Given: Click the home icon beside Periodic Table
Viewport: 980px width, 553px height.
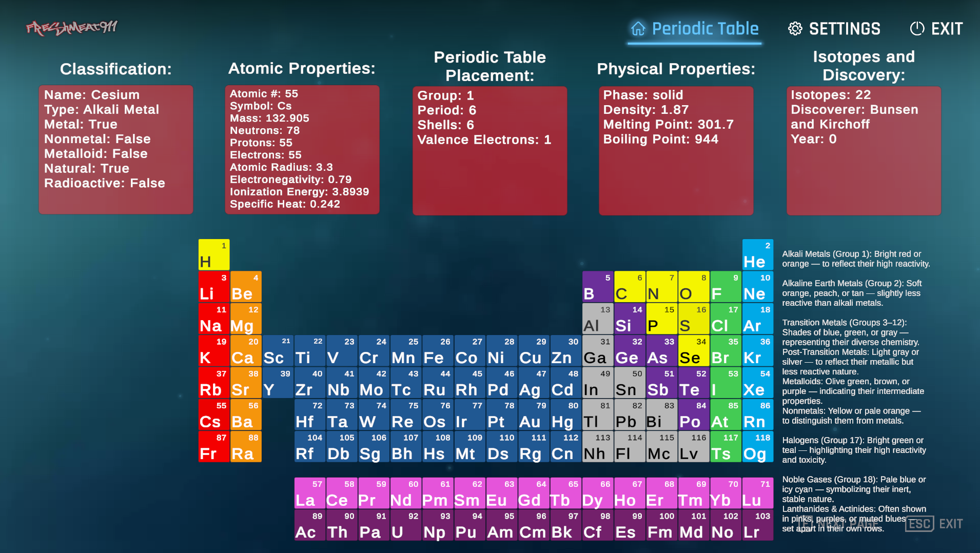Looking at the screenshot, I should [638, 29].
